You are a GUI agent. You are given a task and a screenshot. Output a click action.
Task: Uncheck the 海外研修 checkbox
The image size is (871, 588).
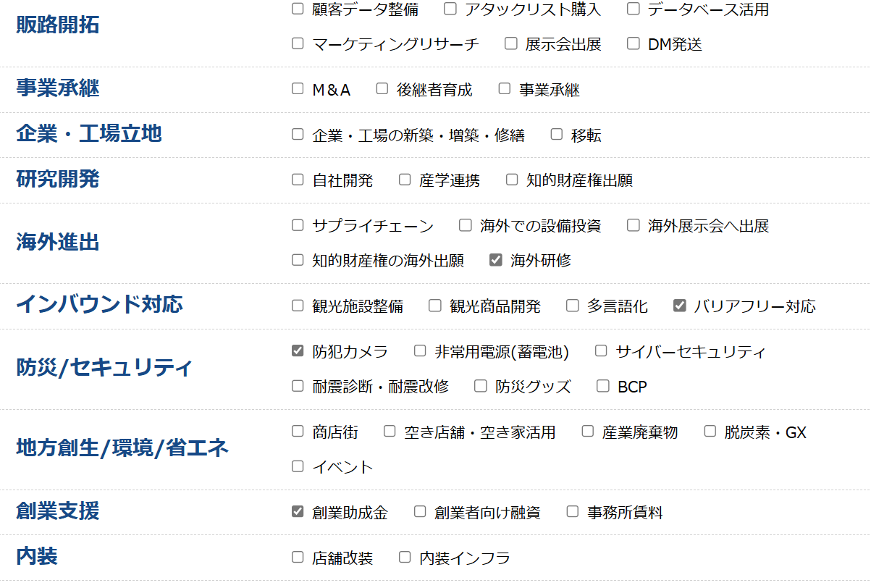pyautogui.click(x=496, y=260)
